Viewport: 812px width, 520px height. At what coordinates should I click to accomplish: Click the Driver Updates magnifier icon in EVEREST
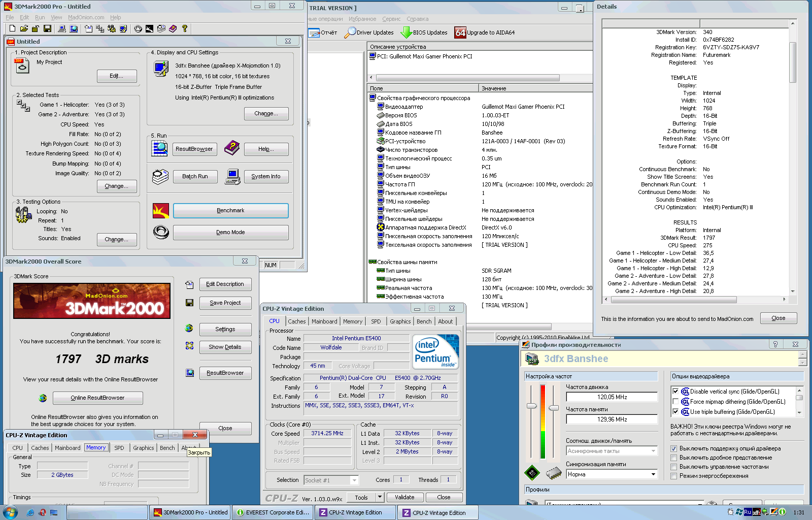click(x=350, y=32)
